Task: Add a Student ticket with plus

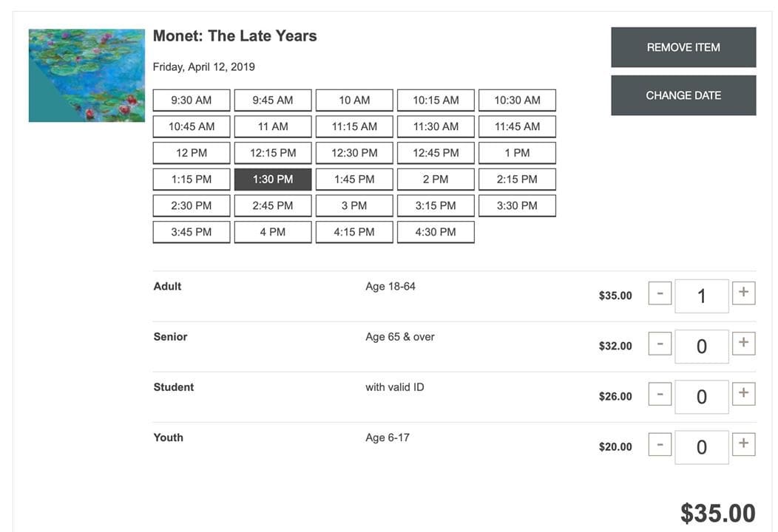Action: [743, 394]
